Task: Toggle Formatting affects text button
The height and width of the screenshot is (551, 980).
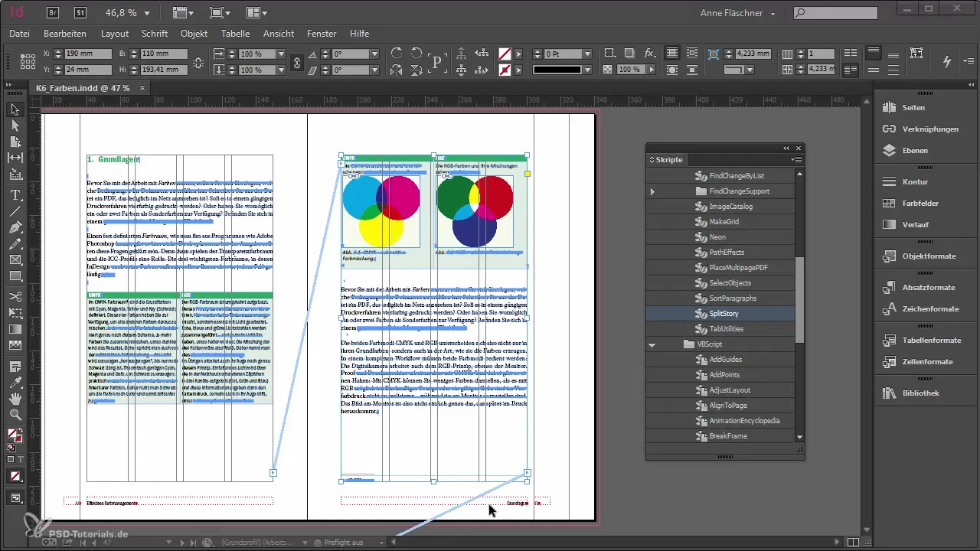Action: (21, 459)
